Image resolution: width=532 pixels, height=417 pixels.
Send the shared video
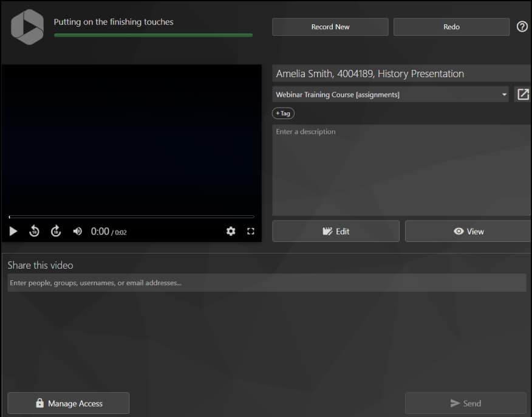coord(465,403)
